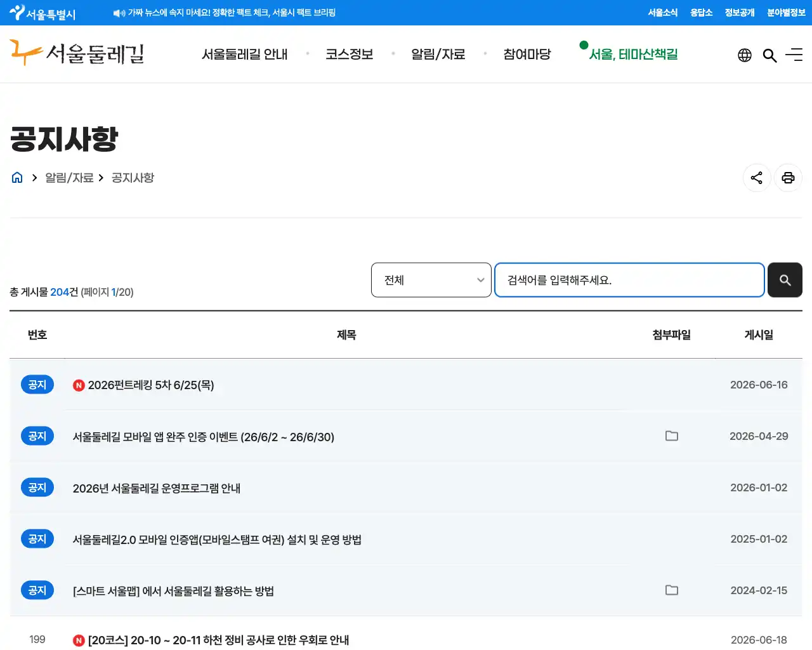Click row number 199
This screenshot has width=812, height=650.
click(x=37, y=639)
